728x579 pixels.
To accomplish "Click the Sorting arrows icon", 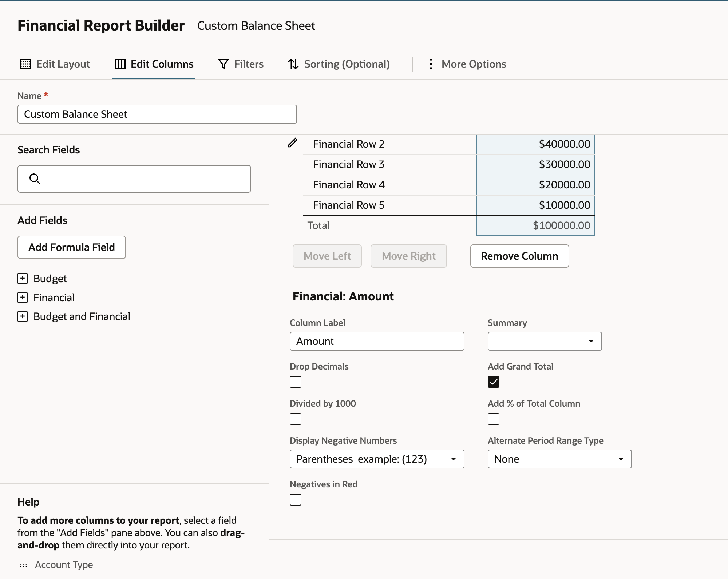I will click(x=293, y=64).
